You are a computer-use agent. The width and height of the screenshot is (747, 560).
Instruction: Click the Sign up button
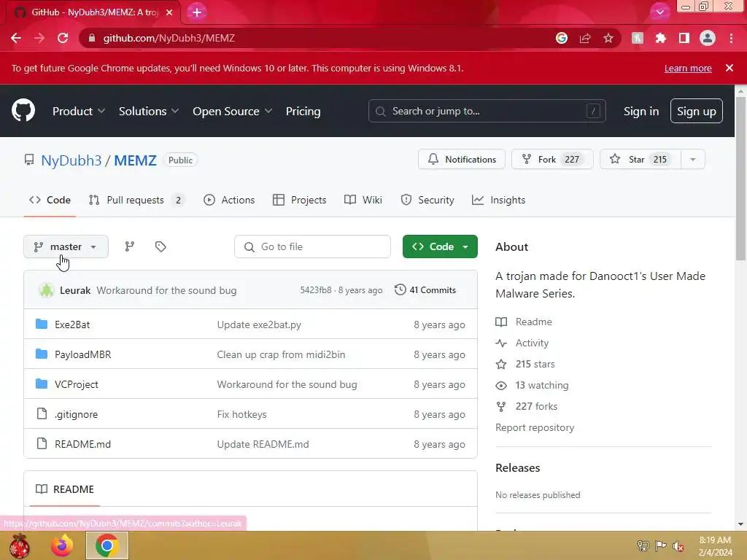click(697, 111)
